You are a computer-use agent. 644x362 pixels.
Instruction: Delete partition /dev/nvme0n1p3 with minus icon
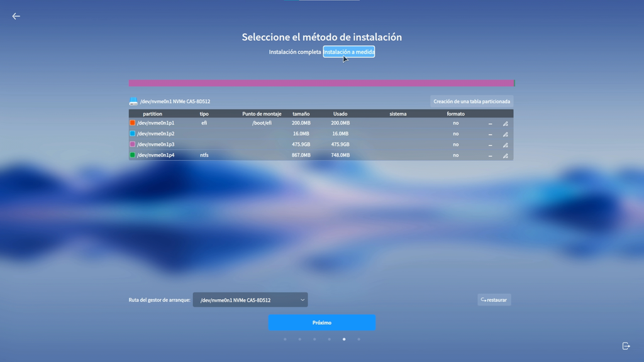490,145
